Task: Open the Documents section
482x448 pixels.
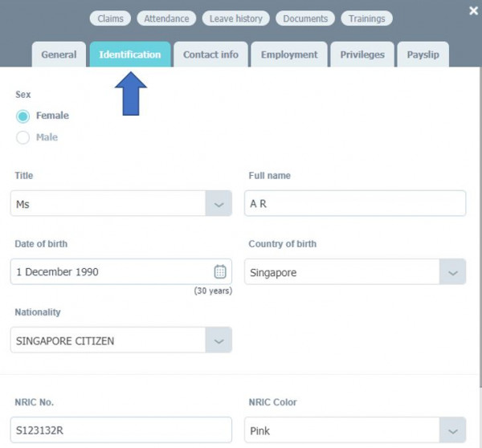Action: [x=305, y=18]
